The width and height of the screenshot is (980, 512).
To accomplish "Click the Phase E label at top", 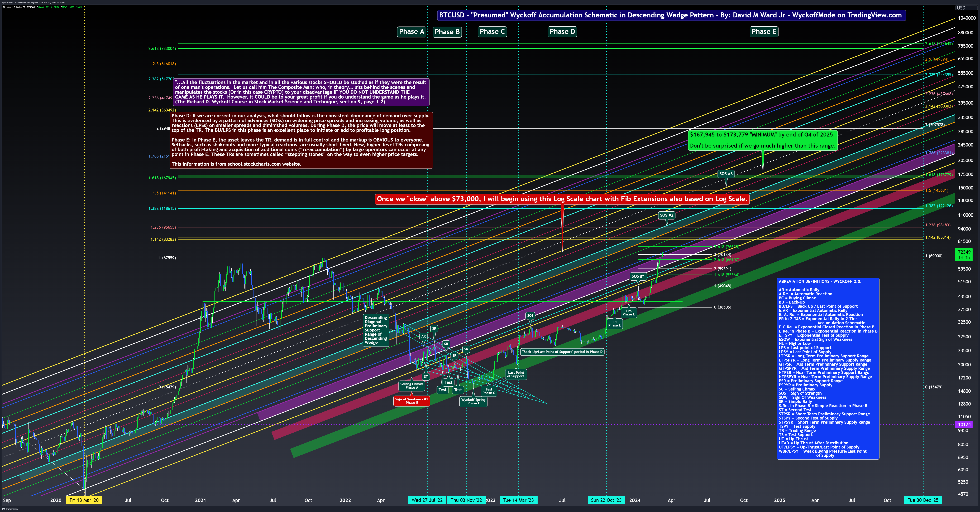I will coord(764,32).
